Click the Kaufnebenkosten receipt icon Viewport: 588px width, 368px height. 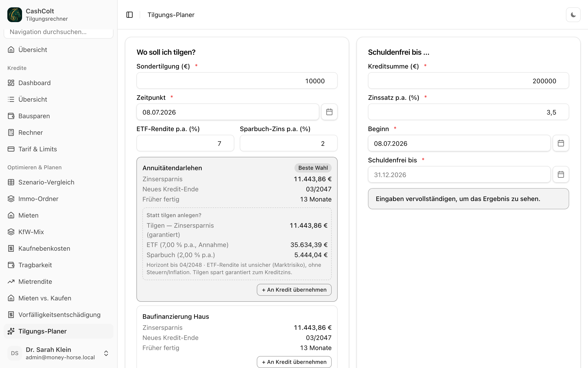(x=11, y=248)
